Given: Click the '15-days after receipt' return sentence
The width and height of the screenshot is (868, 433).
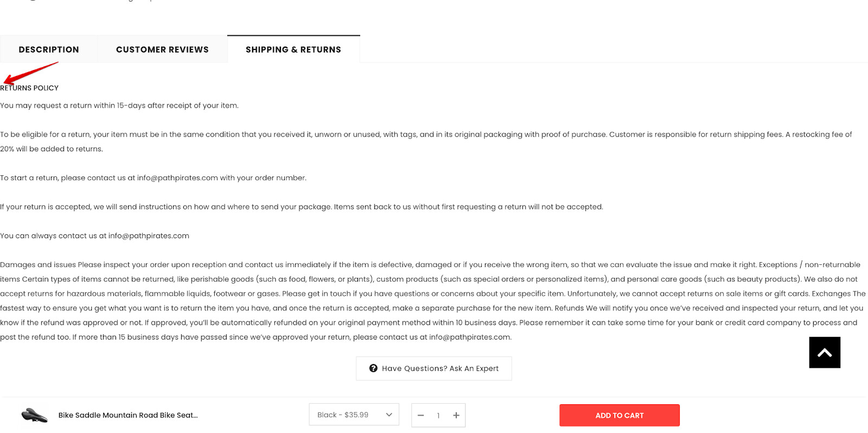Looking at the screenshot, I should click(x=119, y=106).
